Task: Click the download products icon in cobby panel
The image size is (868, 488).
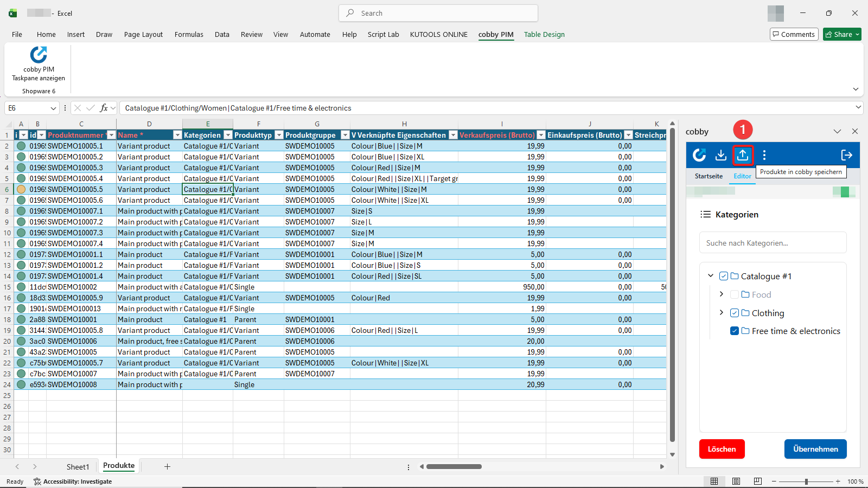Action: point(721,156)
